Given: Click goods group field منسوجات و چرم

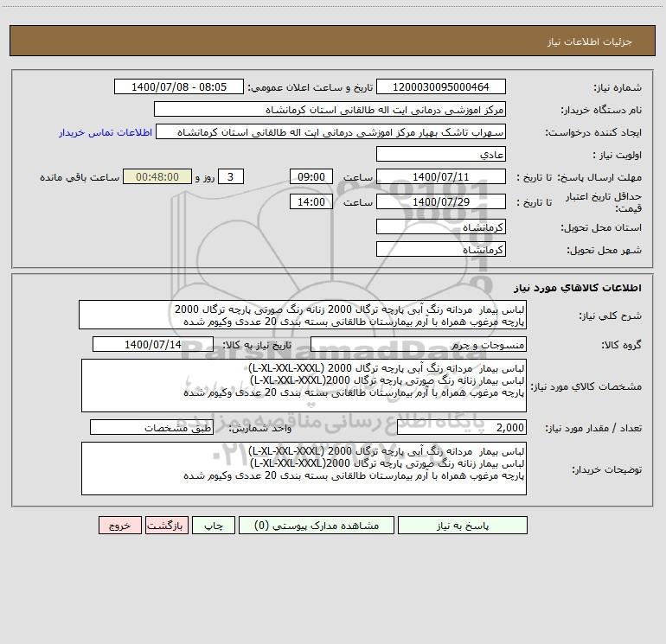Looking at the screenshot, I should [419, 344].
